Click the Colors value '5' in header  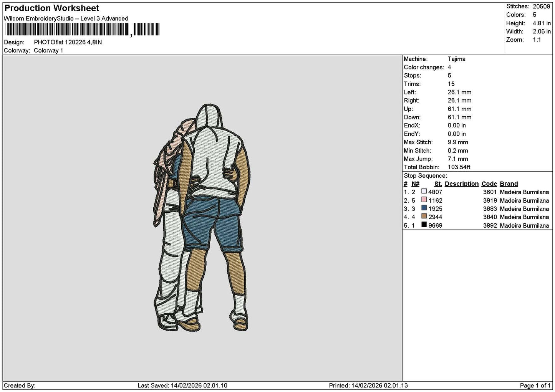(535, 15)
